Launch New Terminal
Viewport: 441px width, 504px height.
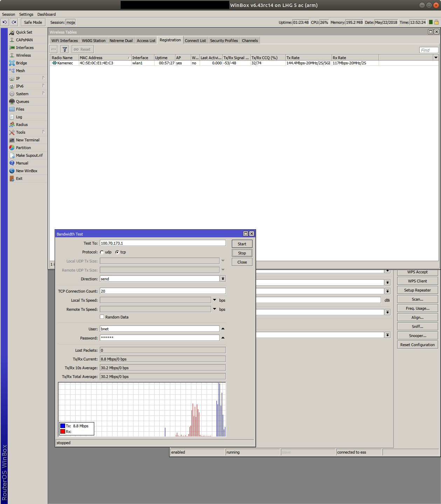27,140
